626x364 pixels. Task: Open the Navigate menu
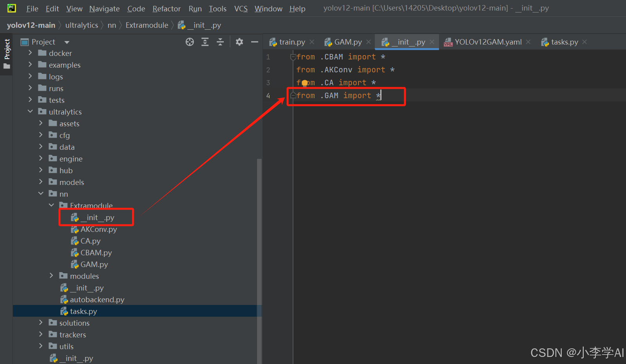coord(104,9)
